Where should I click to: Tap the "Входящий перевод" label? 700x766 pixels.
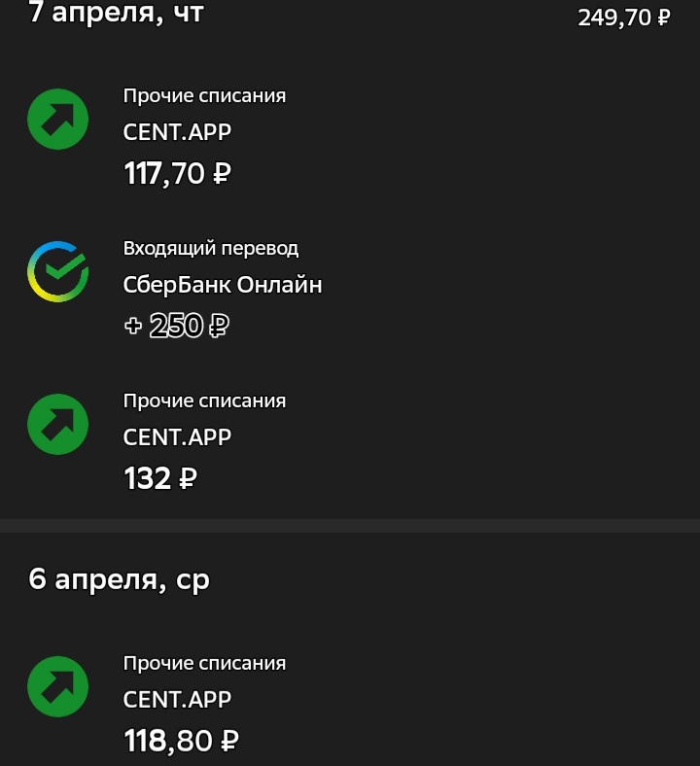(210, 249)
